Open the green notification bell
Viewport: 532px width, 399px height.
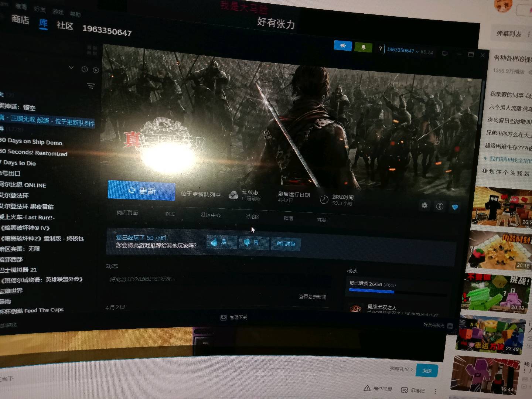[x=363, y=47]
